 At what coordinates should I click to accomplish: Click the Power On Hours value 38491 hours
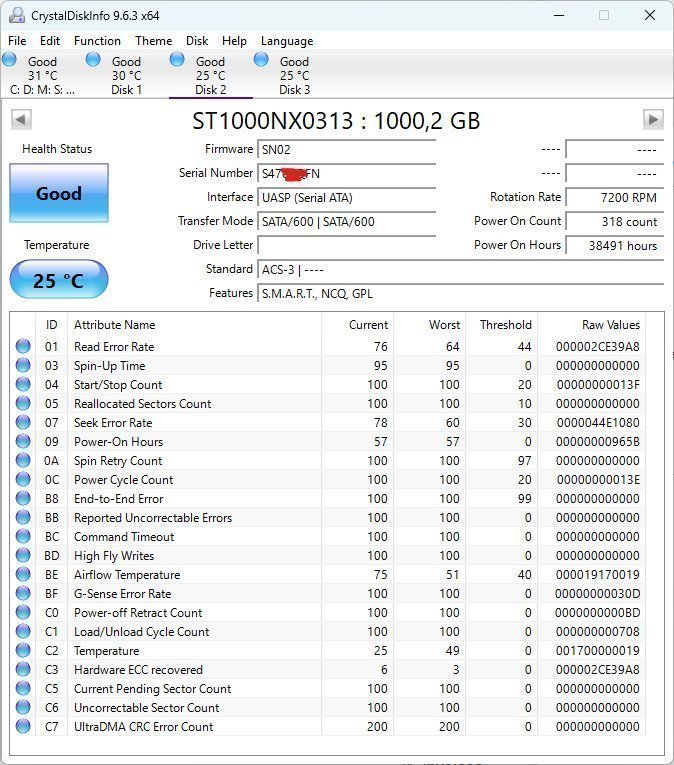(614, 245)
